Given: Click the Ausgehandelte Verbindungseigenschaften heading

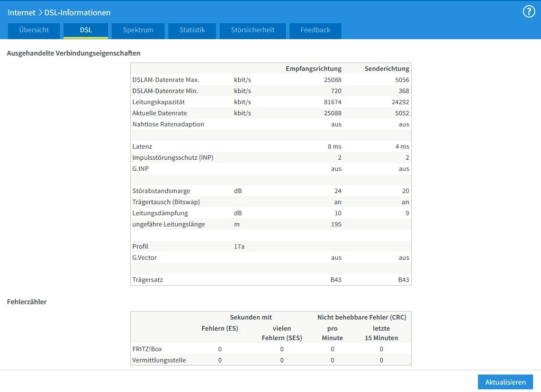Looking at the screenshot, I should click(74, 53).
